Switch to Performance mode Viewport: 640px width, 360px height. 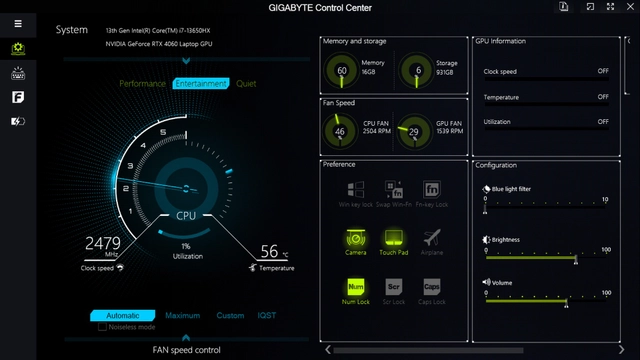click(142, 84)
